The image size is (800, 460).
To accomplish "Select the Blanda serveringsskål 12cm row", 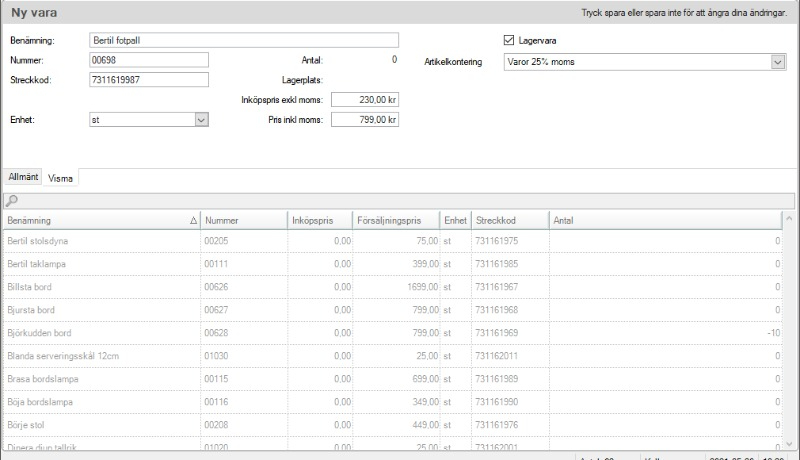I will [392, 355].
